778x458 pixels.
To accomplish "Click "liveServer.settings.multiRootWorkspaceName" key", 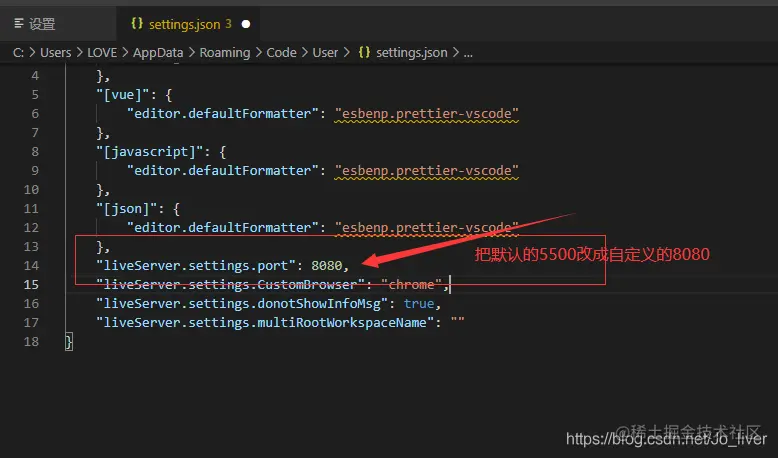I will pos(265,323).
